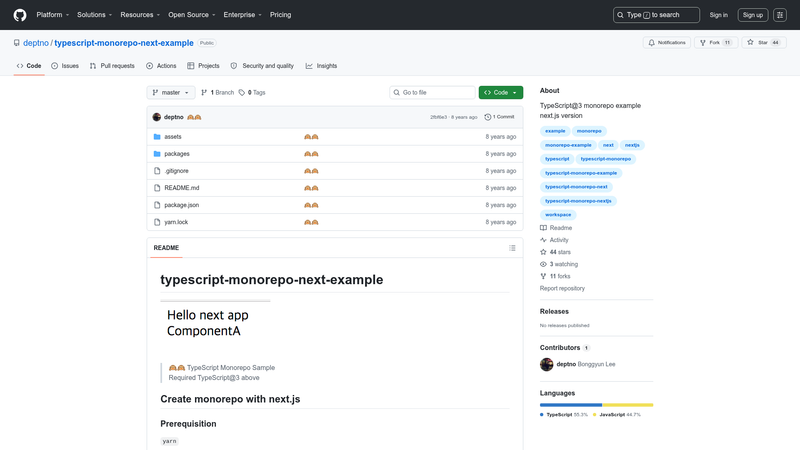Click the typescript topic tag
This screenshot has width=800, height=450.
coord(557,159)
